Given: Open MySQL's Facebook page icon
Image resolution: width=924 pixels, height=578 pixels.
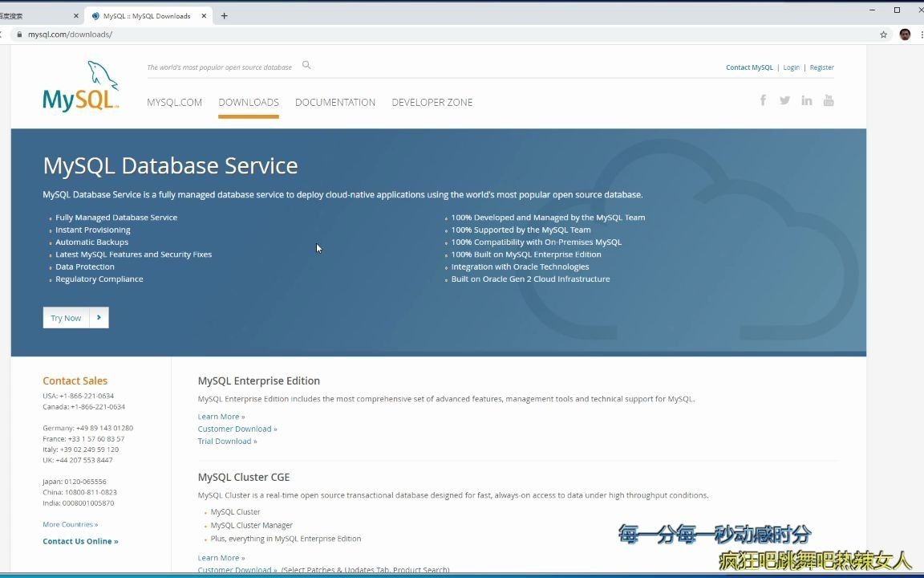Looking at the screenshot, I should [762, 100].
